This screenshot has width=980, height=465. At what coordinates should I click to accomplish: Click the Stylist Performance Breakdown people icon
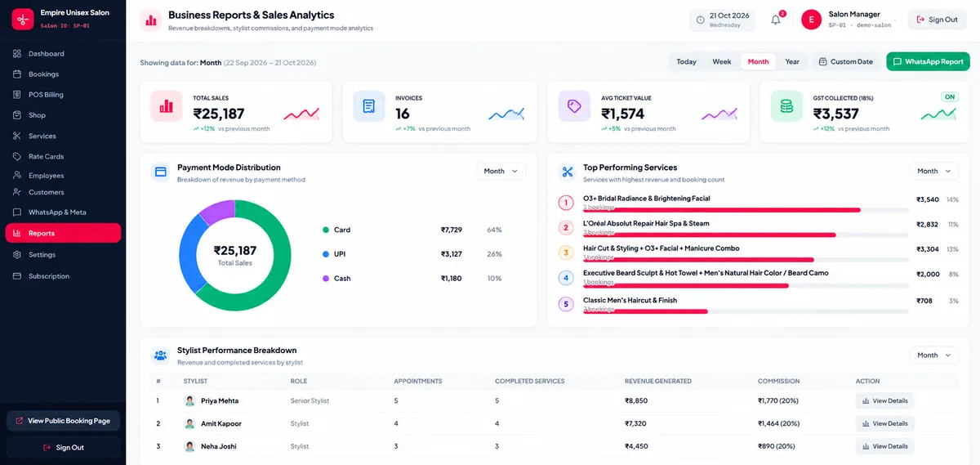coord(161,355)
